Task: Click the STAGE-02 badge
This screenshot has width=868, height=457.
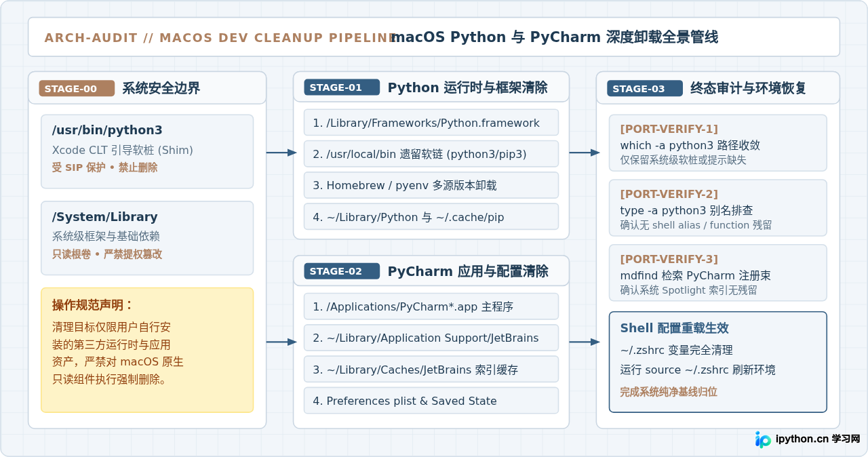Action: coord(342,271)
